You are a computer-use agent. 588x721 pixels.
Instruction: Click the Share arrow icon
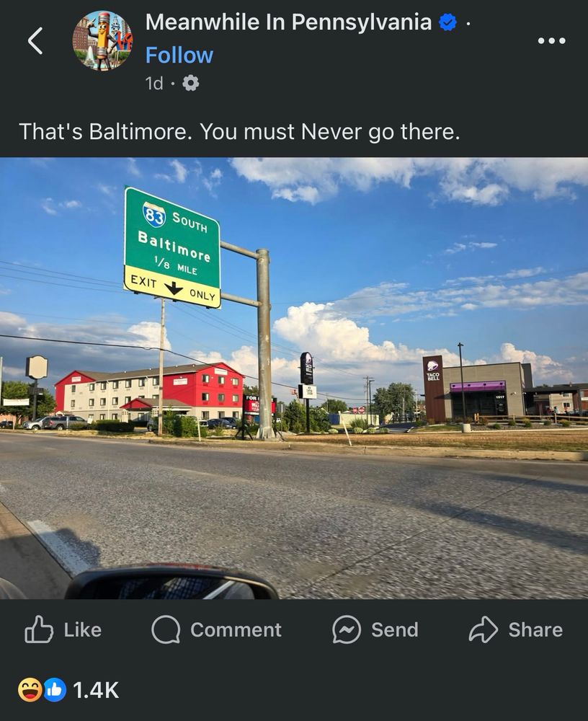point(484,629)
